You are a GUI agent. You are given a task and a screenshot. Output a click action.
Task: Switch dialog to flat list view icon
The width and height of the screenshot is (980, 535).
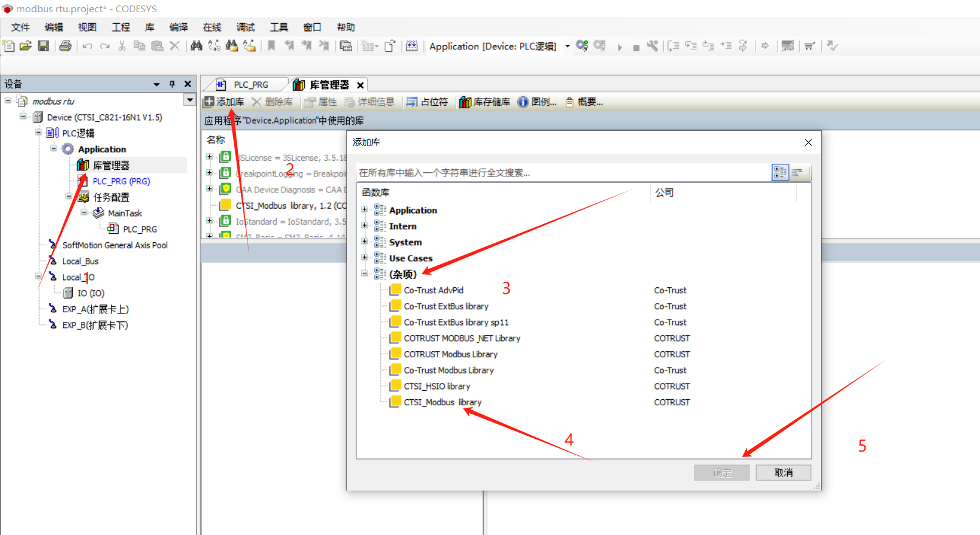(797, 172)
